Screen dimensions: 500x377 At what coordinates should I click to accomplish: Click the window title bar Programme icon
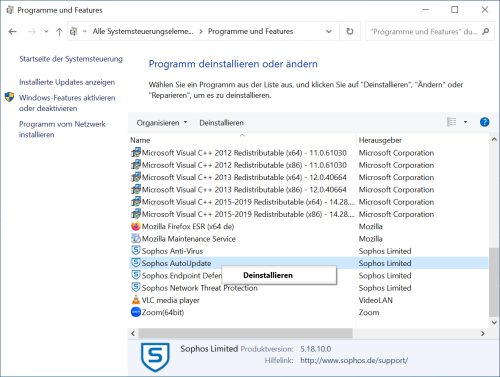coord(10,10)
